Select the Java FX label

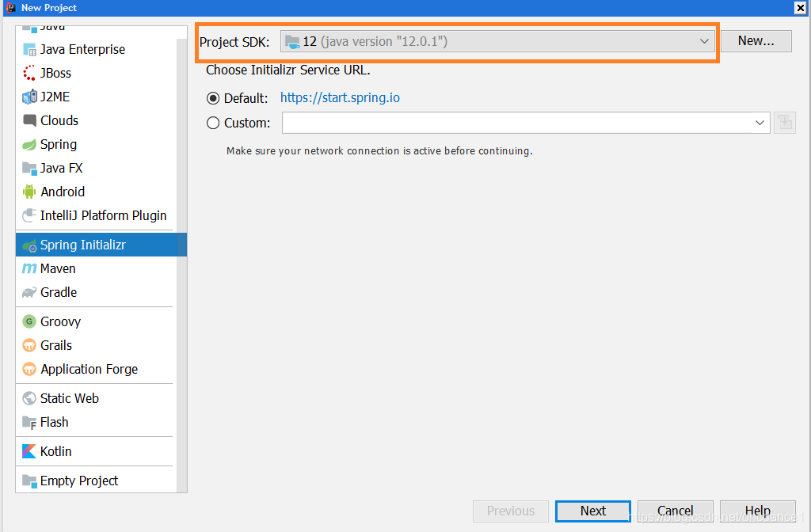click(x=62, y=168)
